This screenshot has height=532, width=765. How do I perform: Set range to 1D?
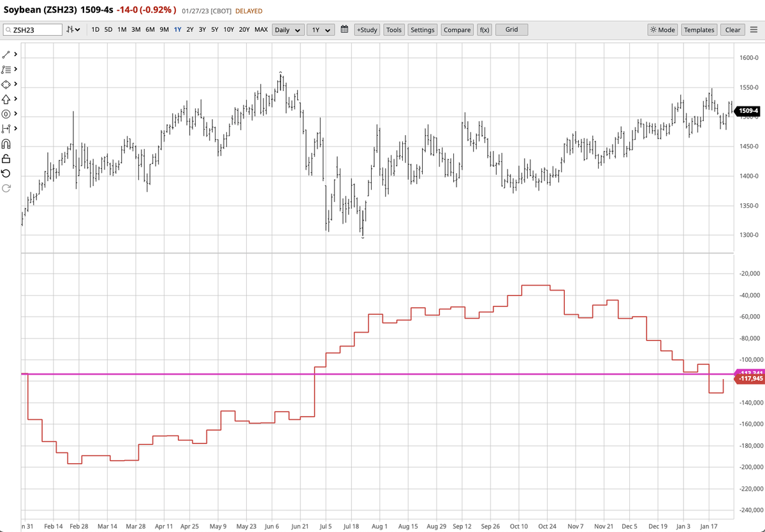point(95,29)
